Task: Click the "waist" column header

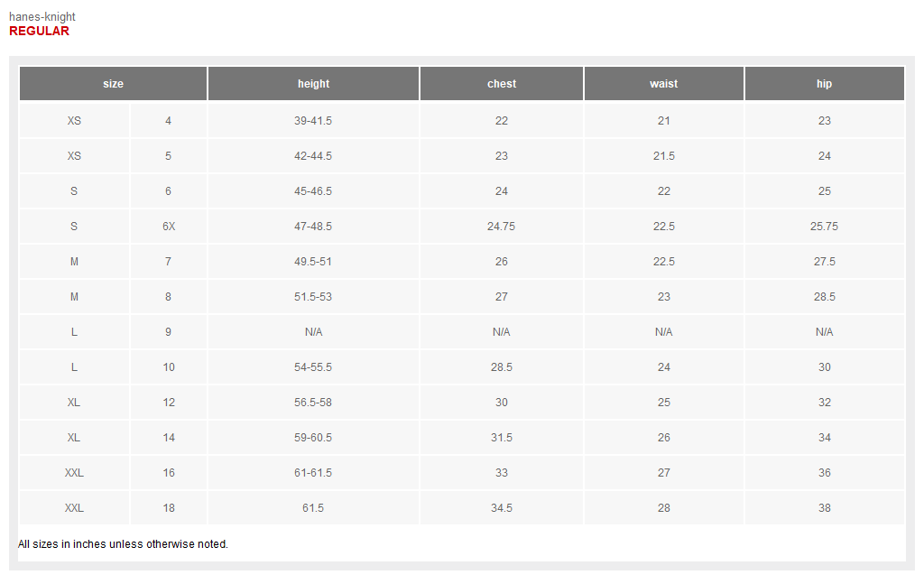Action: pyautogui.click(x=663, y=84)
